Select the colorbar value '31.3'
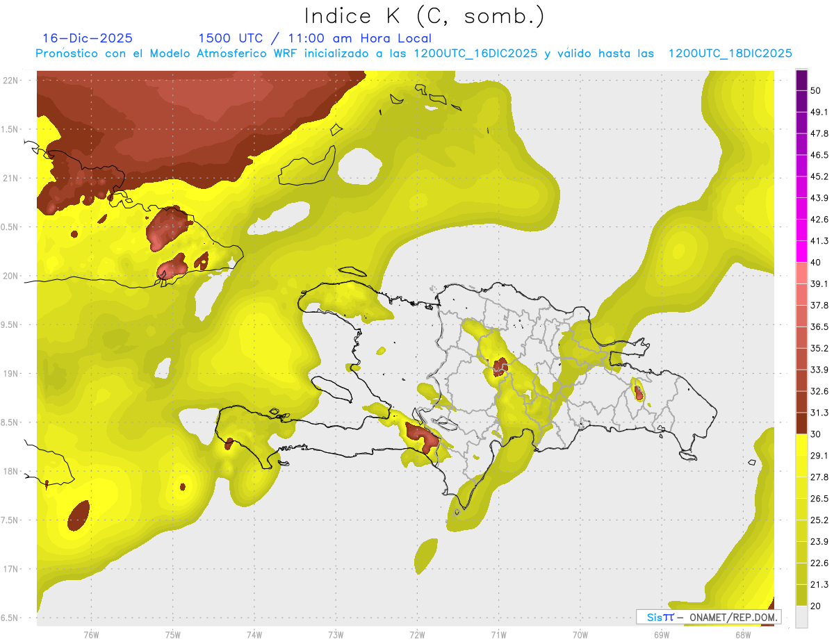 (819, 413)
